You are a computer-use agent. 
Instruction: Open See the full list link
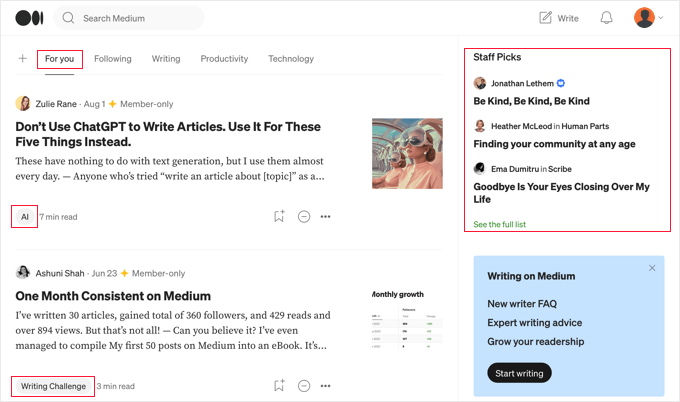point(499,225)
